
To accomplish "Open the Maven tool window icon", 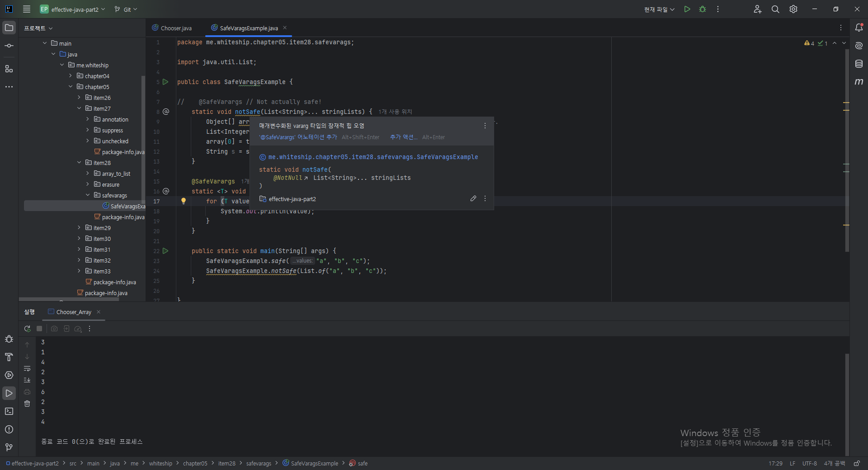I will coord(859,82).
